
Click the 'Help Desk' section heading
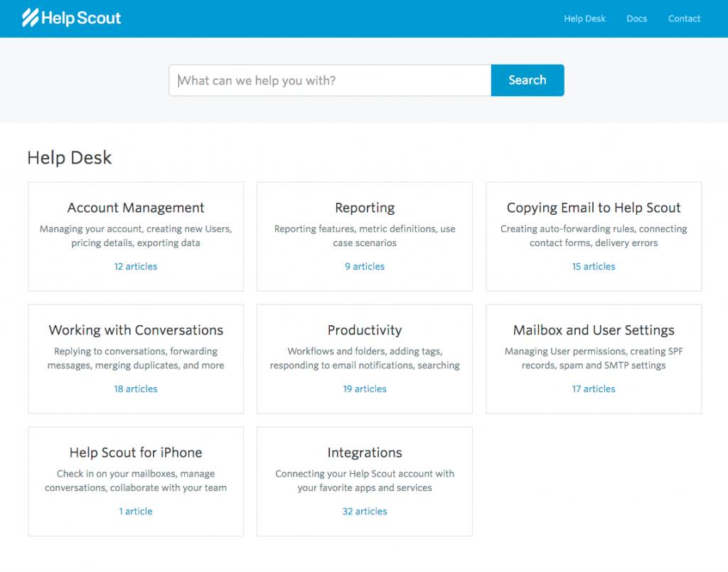69,158
